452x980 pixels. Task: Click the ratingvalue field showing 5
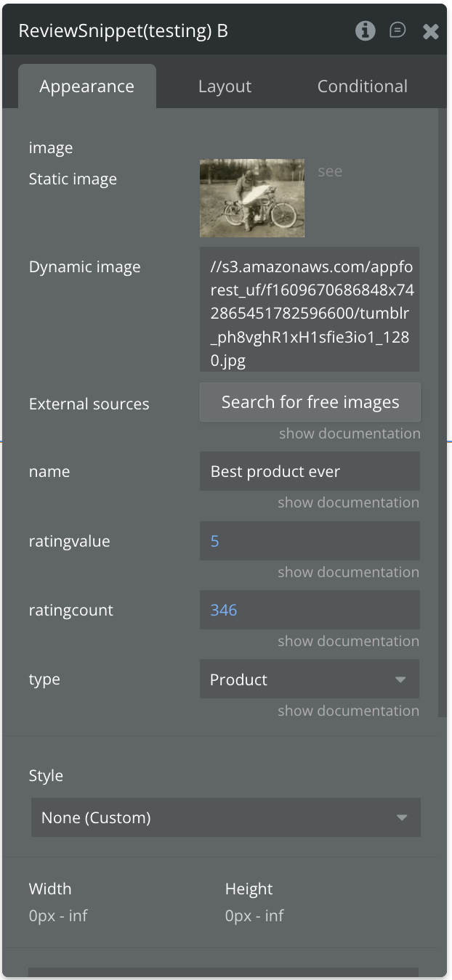(x=310, y=541)
